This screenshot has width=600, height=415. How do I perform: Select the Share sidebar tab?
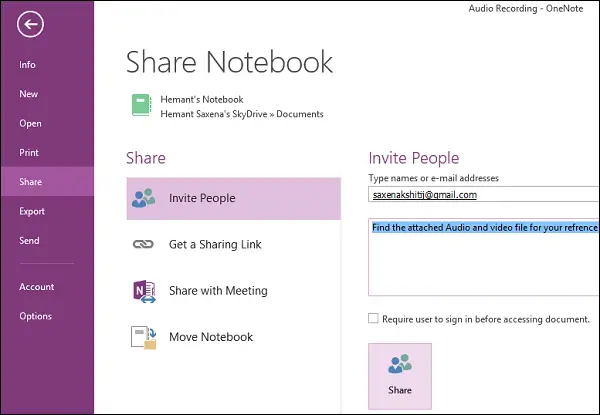coord(47,181)
